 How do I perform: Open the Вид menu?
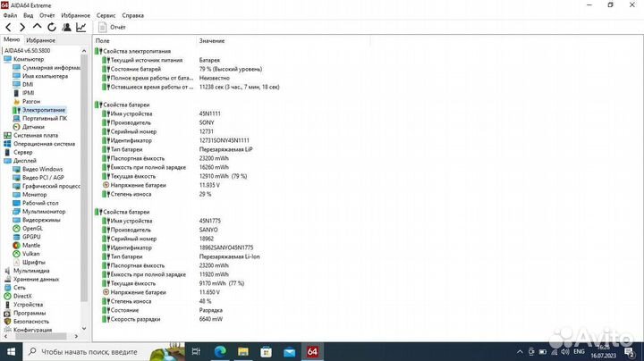(28, 15)
